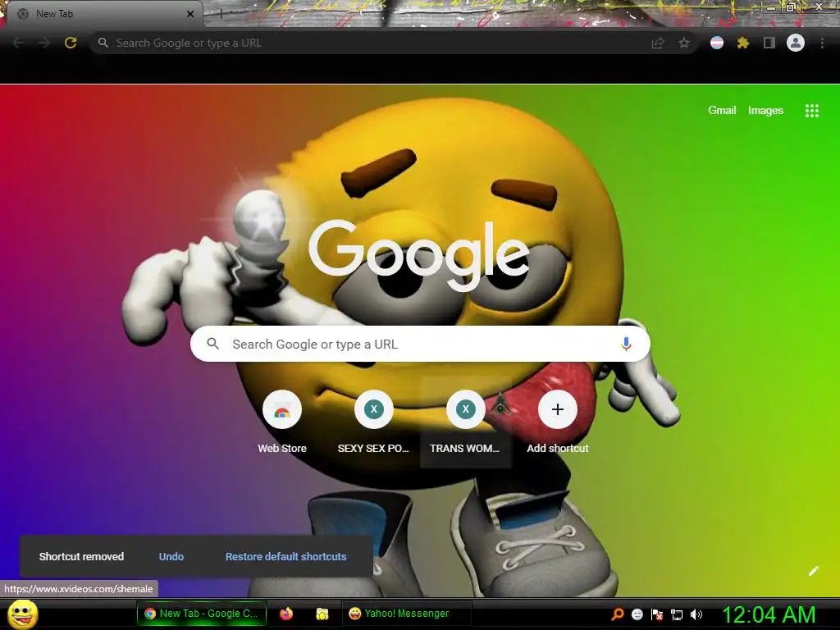The width and height of the screenshot is (840, 630).
Task: Open the Extensions puzzle icon
Action: (x=742, y=43)
